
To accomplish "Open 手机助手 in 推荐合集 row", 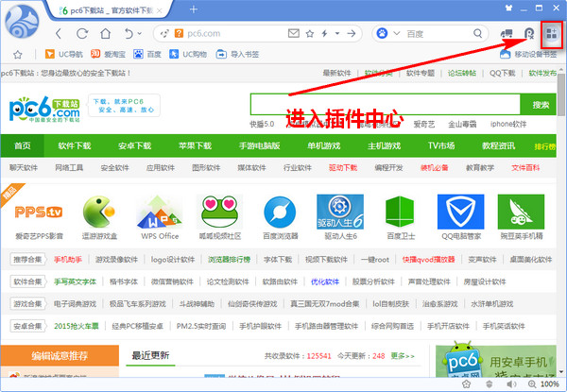I will pyautogui.click(x=68, y=260).
